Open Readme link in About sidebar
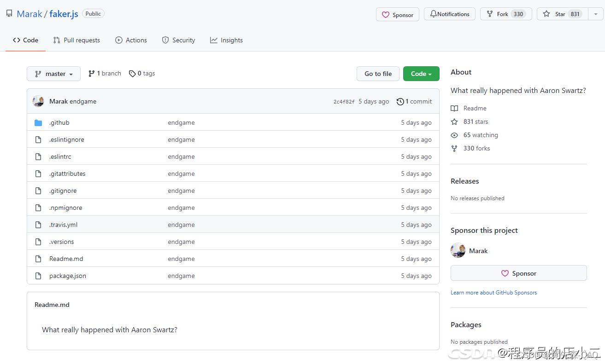The width and height of the screenshot is (605, 364). click(475, 108)
